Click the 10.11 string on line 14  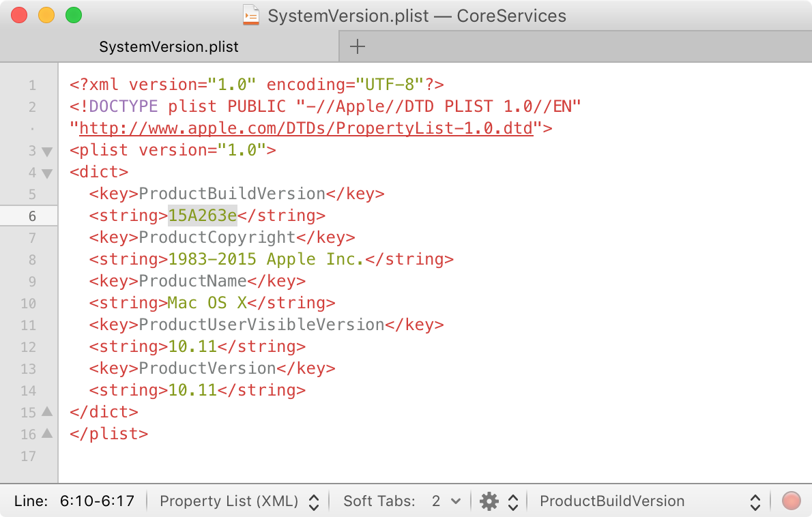point(192,389)
